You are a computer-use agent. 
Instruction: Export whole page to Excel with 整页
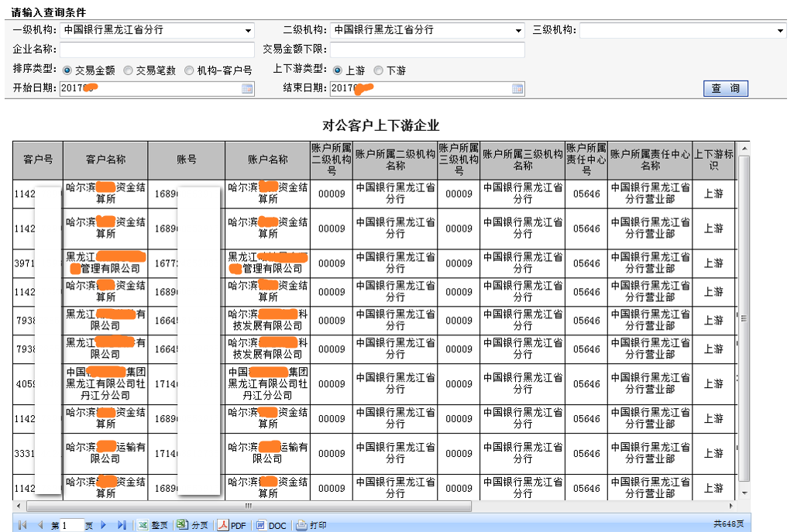tap(153, 525)
